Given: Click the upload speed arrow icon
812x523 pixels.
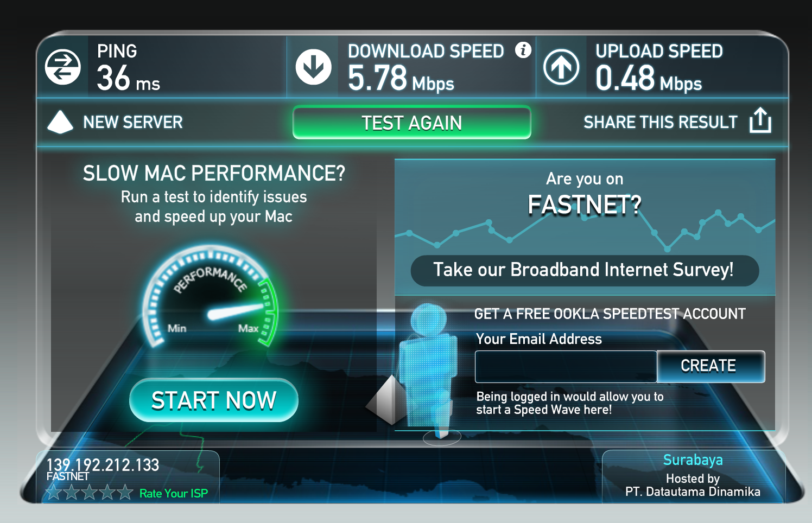Looking at the screenshot, I should [561, 67].
